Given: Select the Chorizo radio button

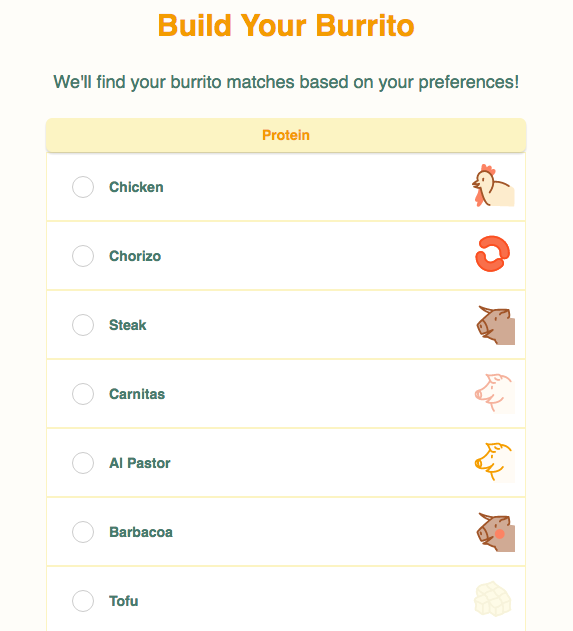Looking at the screenshot, I should (x=83, y=256).
